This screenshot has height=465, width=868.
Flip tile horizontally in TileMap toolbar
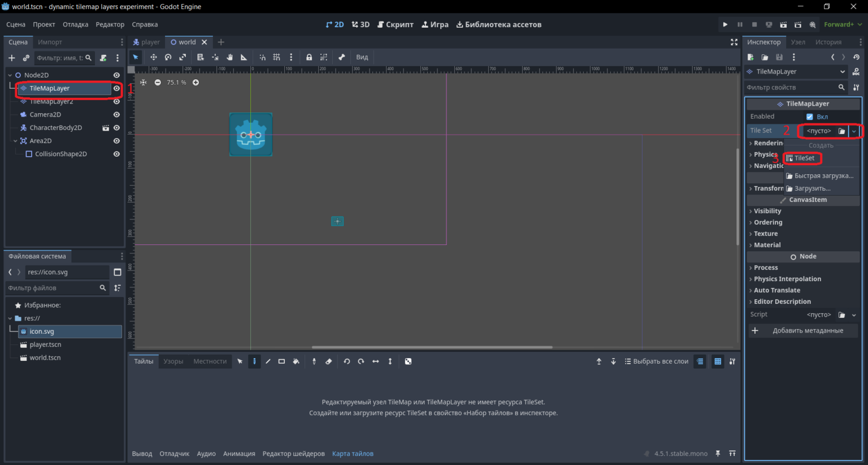pos(376,361)
